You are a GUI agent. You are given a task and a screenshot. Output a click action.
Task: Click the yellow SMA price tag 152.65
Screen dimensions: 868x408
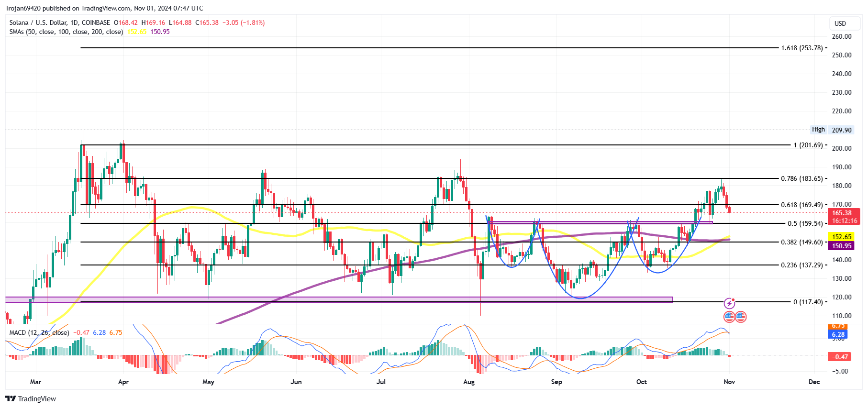[x=842, y=237]
